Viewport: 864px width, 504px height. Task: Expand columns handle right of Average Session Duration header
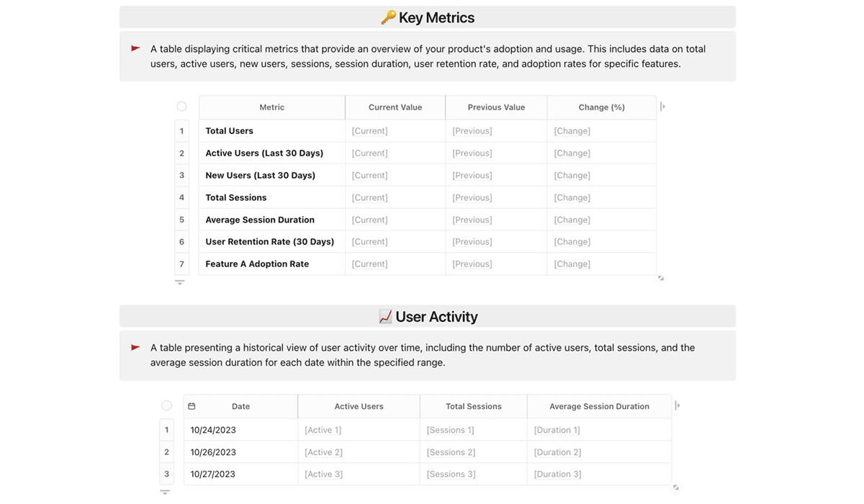pyautogui.click(x=678, y=405)
